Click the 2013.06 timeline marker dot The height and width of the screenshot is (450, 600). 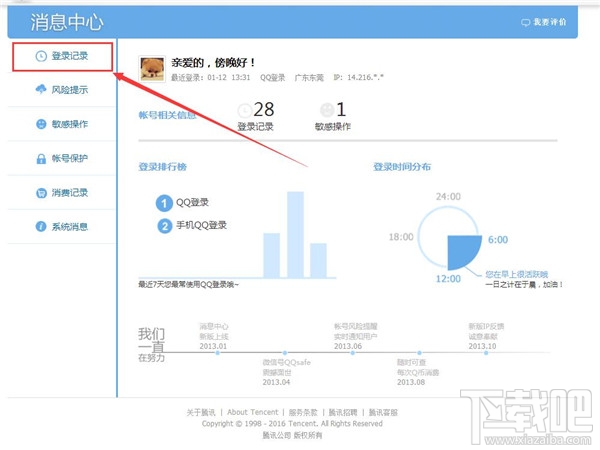tap(352, 353)
